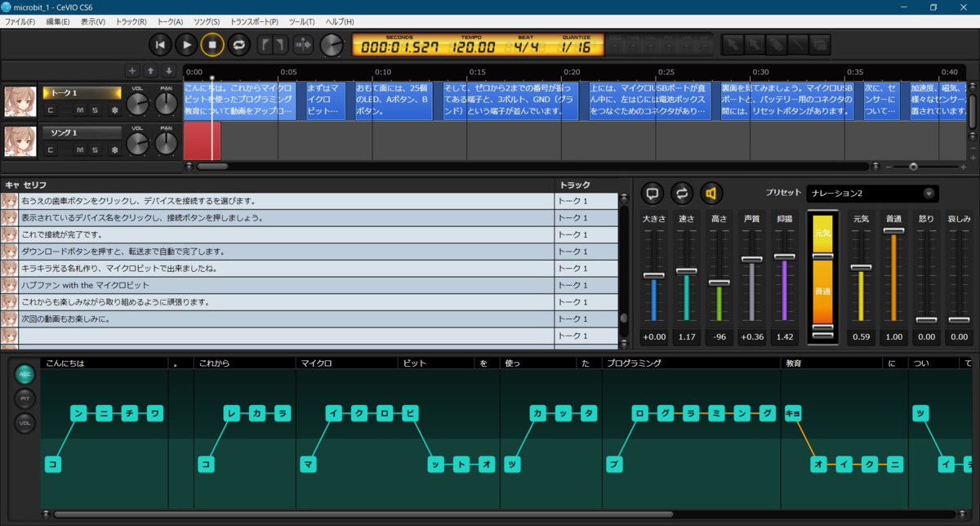This screenshot has width=980, height=526.
Task: Mute the ソング 1 track with its M button
Action: 79,149
